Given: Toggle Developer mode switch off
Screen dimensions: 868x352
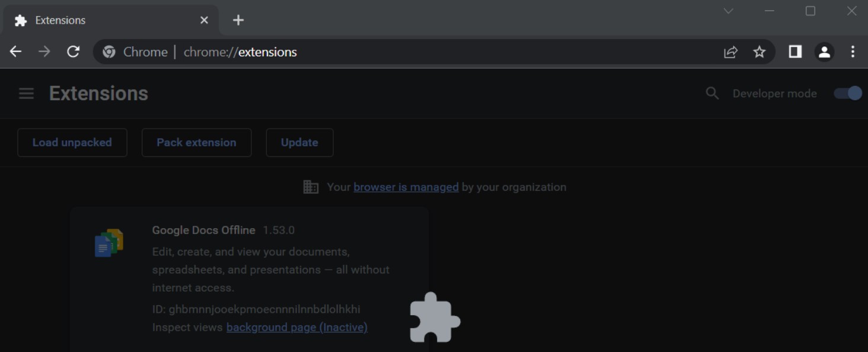Looking at the screenshot, I should click(x=848, y=94).
